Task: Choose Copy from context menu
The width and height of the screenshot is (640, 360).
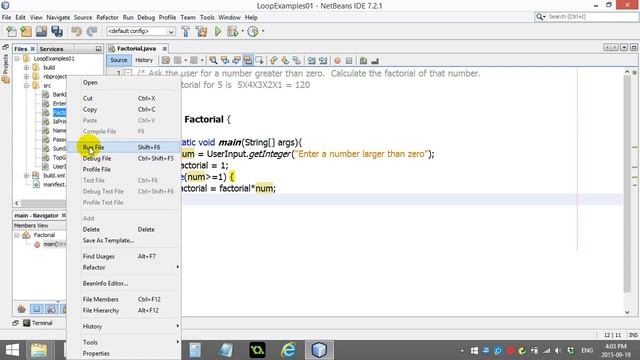Action: tap(123, 109)
